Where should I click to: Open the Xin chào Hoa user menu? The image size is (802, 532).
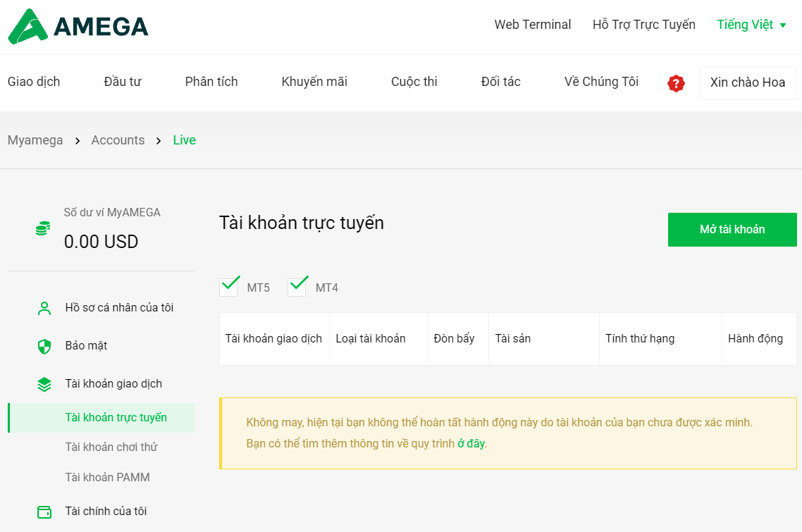tap(747, 82)
